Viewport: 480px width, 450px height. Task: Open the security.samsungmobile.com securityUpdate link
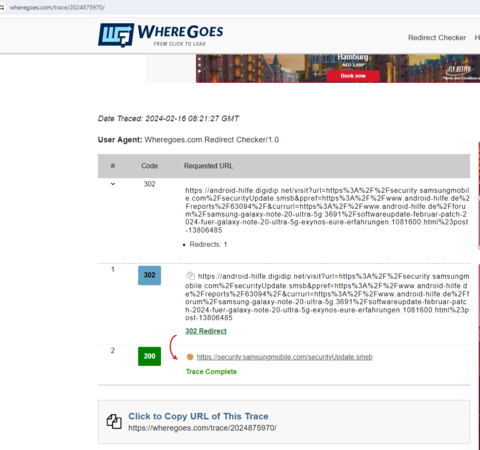(284, 357)
